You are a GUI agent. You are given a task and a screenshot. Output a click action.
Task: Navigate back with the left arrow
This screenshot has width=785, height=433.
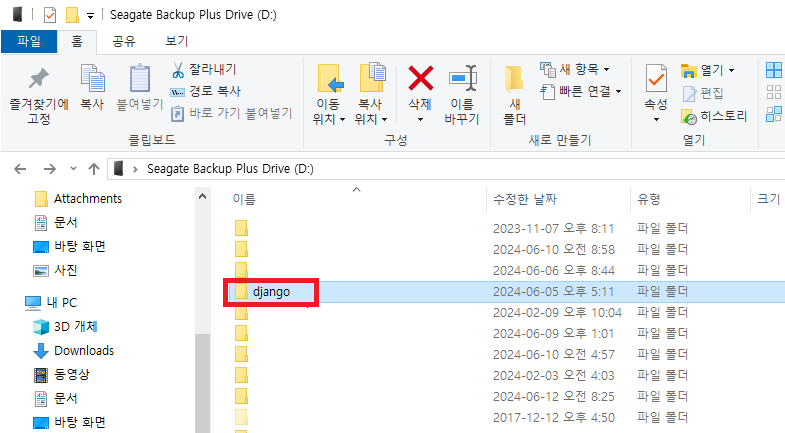coord(20,169)
